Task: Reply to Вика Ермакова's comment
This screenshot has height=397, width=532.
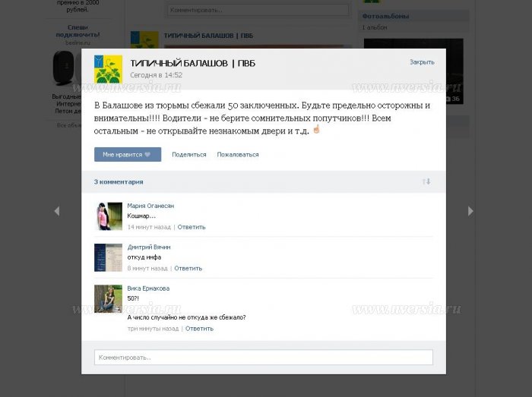Action: [199, 329]
